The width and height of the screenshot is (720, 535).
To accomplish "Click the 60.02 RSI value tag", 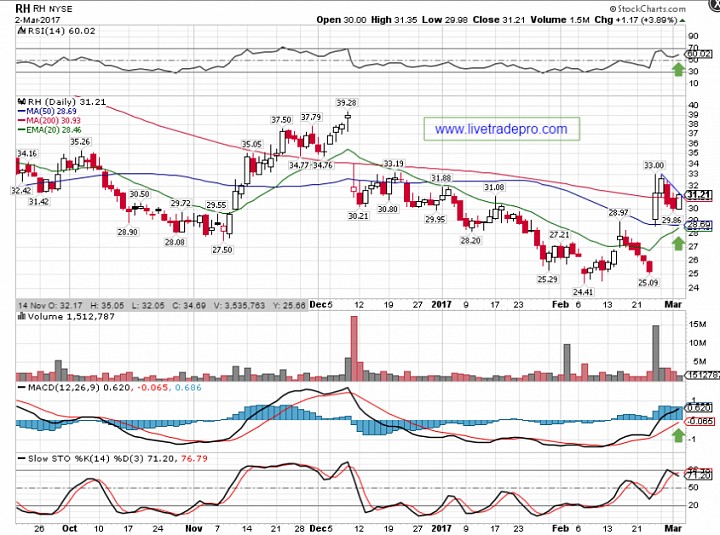I will pos(698,54).
